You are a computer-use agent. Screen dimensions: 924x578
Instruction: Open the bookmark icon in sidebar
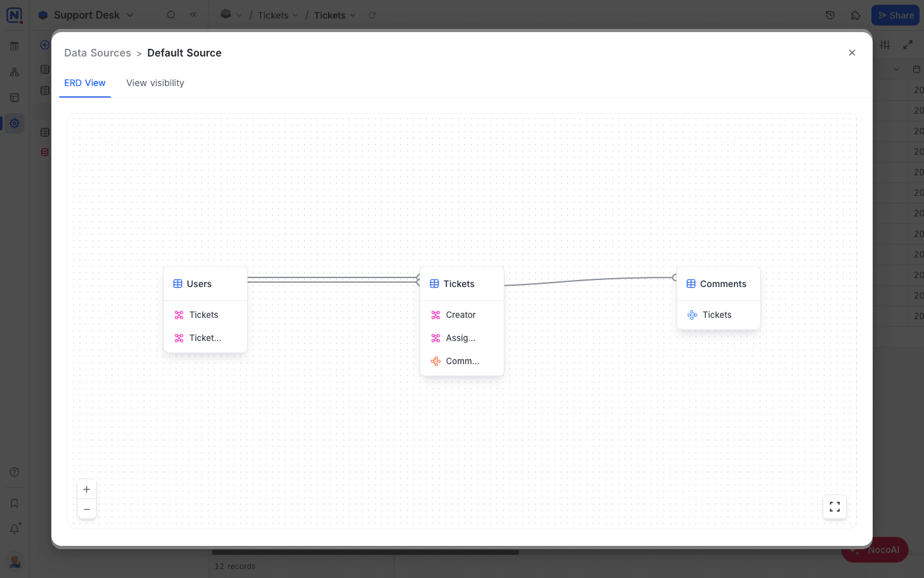click(x=14, y=504)
